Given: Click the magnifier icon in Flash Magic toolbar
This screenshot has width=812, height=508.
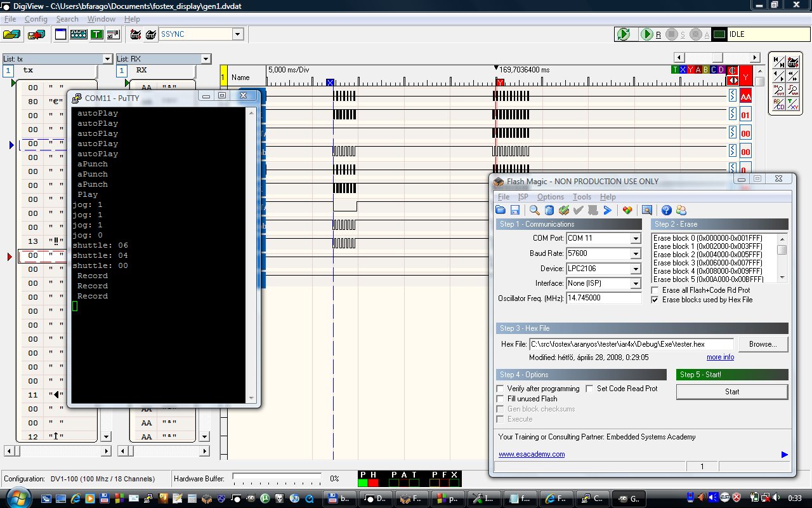Looking at the screenshot, I should click(535, 210).
